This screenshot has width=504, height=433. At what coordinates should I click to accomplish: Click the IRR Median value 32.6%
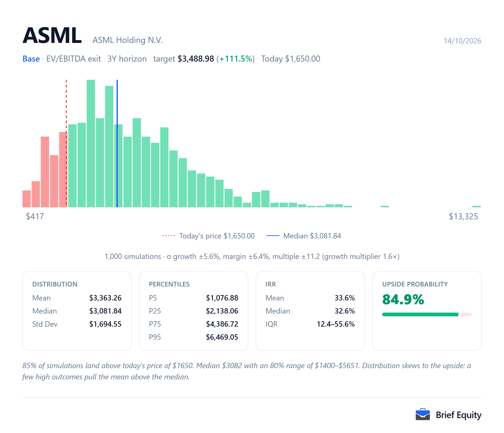point(345,311)
